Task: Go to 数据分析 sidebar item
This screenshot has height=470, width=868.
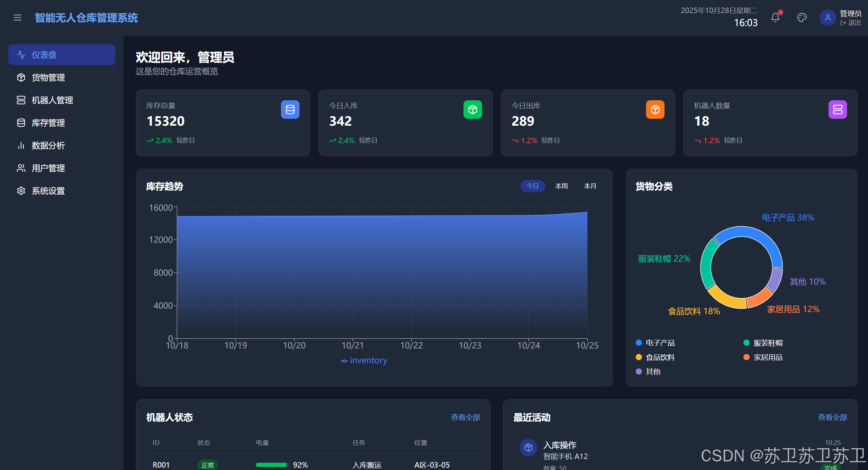Action: click(48, 146)
